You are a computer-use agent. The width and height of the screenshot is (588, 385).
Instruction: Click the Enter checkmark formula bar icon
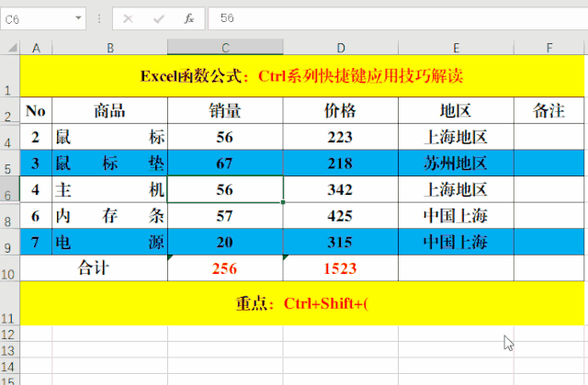coord(159,18)
